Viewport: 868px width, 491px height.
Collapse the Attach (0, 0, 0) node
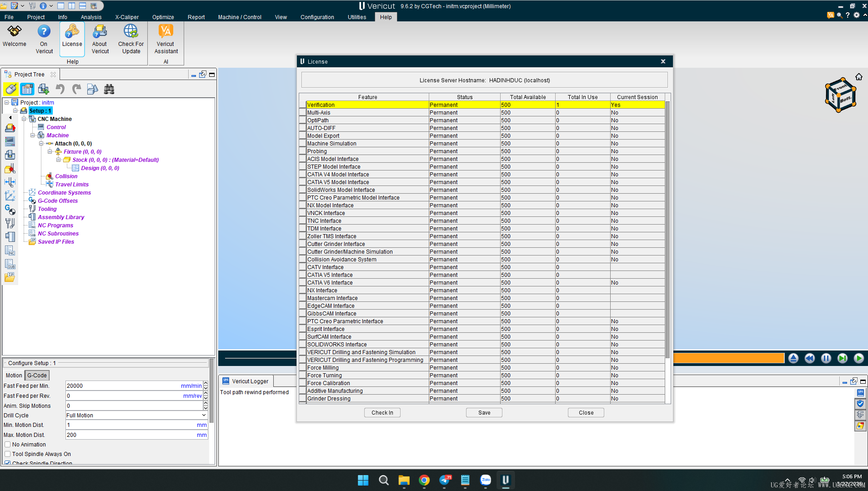pos(41,144)
